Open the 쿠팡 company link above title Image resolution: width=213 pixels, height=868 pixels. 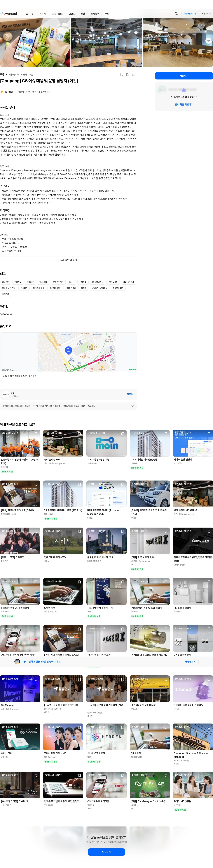(x=2, y=74)
